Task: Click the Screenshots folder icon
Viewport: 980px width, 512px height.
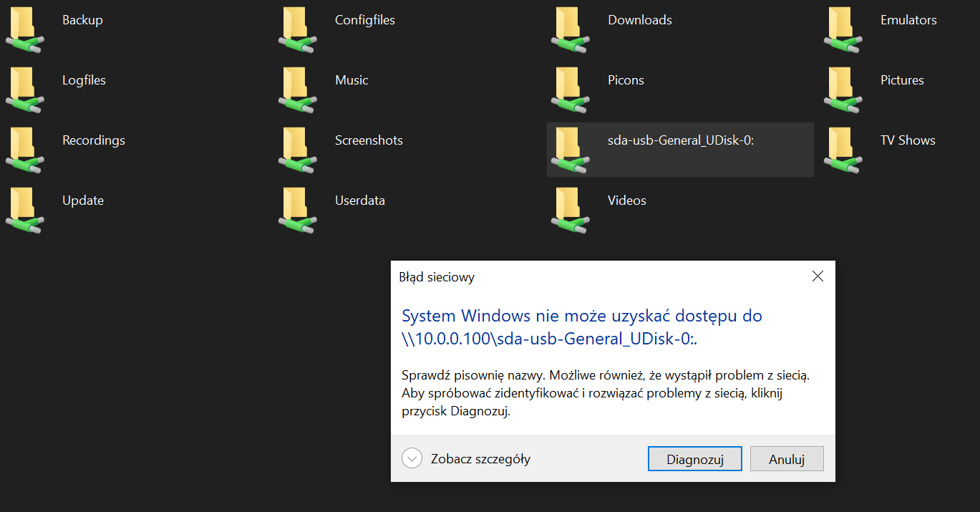Action: coord(298,149)
